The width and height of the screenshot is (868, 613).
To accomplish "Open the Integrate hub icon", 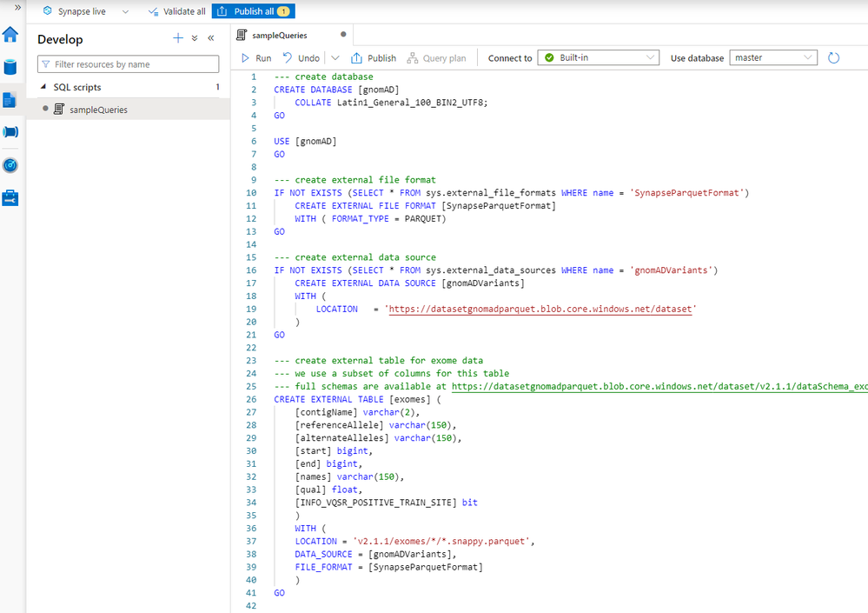I will (10, 132).
